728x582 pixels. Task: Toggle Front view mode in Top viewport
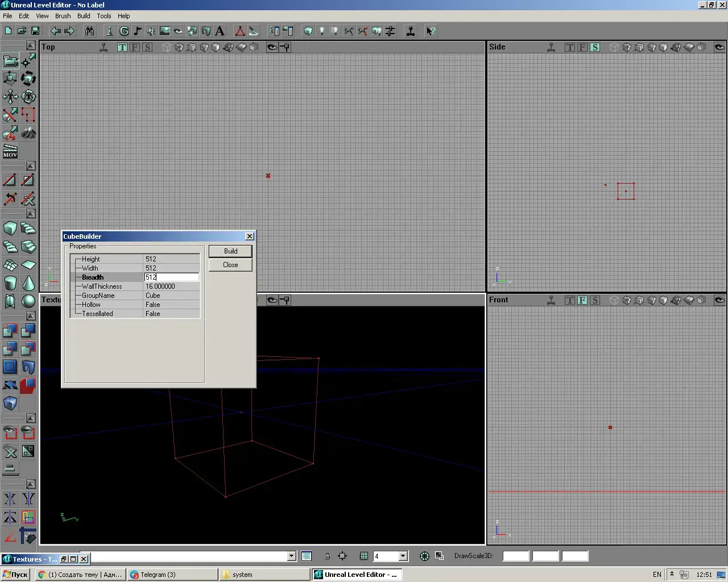click(135, 47)
